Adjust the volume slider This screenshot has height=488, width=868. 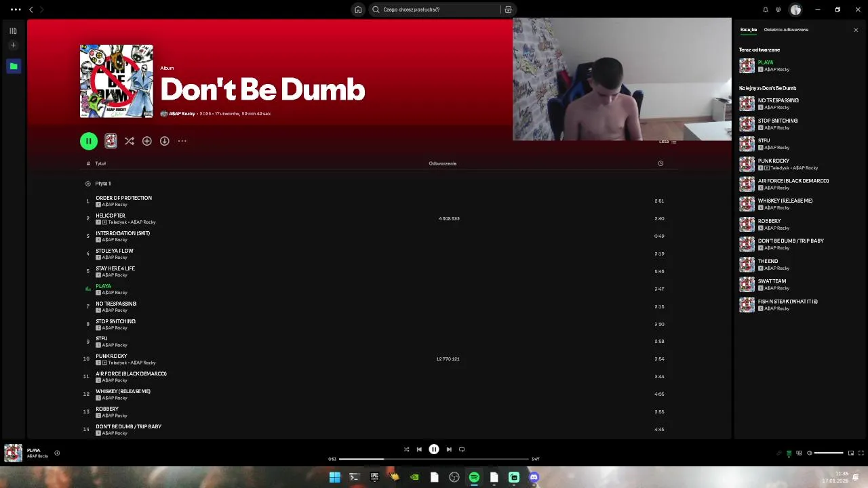pos(829,453)
